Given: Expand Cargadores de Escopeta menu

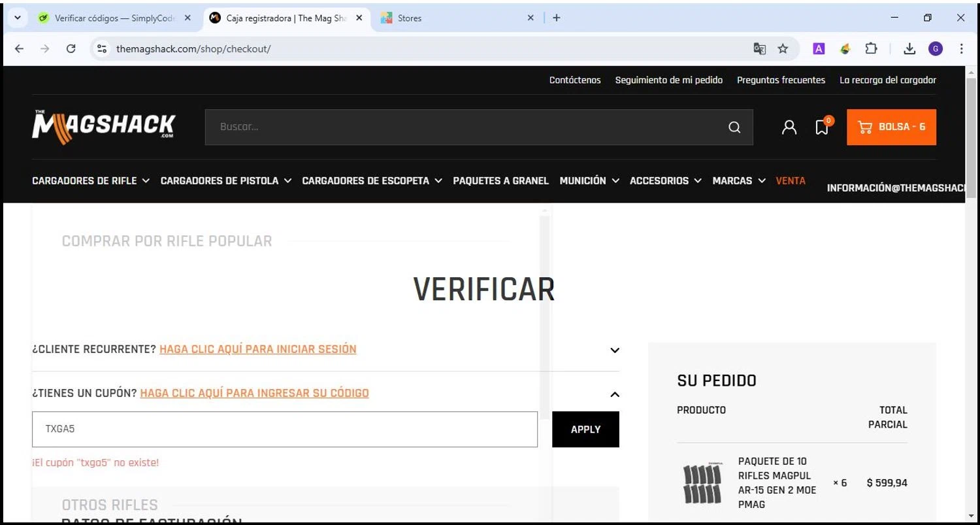Looking at the screenshot, I should 372,180.
